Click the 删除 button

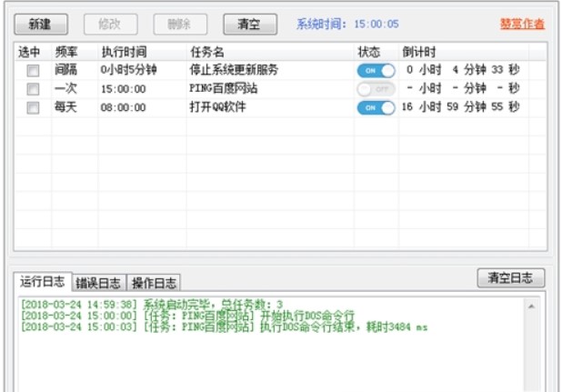(180, 25)
